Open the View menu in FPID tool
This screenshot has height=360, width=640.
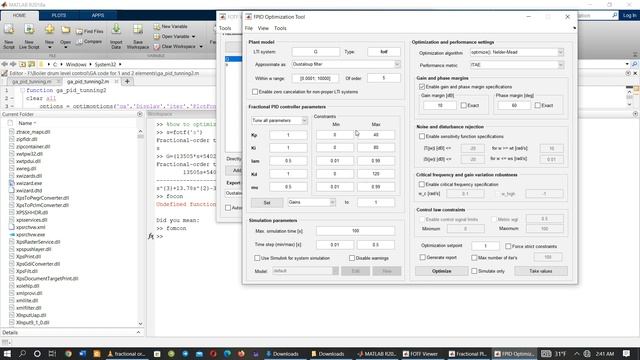(263, 28)
